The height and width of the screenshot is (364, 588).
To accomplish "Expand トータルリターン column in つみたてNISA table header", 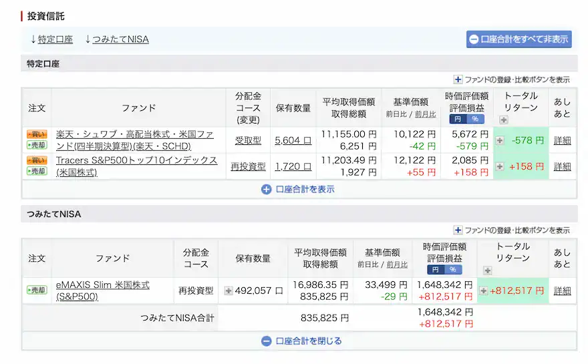I will point(488,270).
